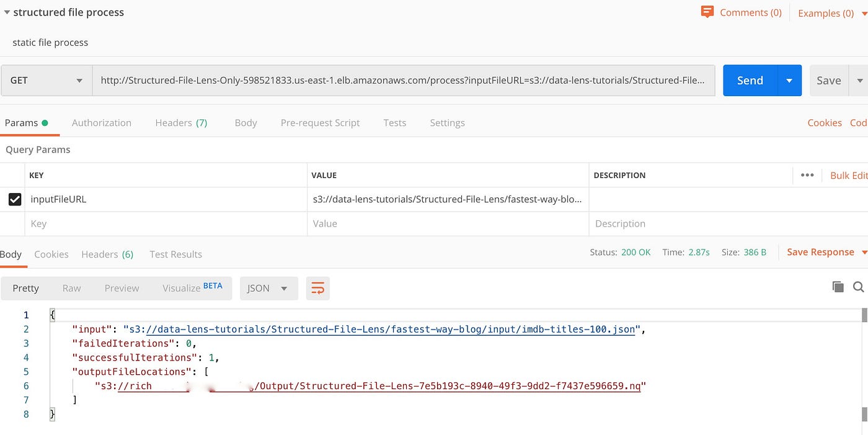The image size is (868, 435).
Task: Expand the Send button arrow menu
Action: pyautogui.click(x=789, y=81)
